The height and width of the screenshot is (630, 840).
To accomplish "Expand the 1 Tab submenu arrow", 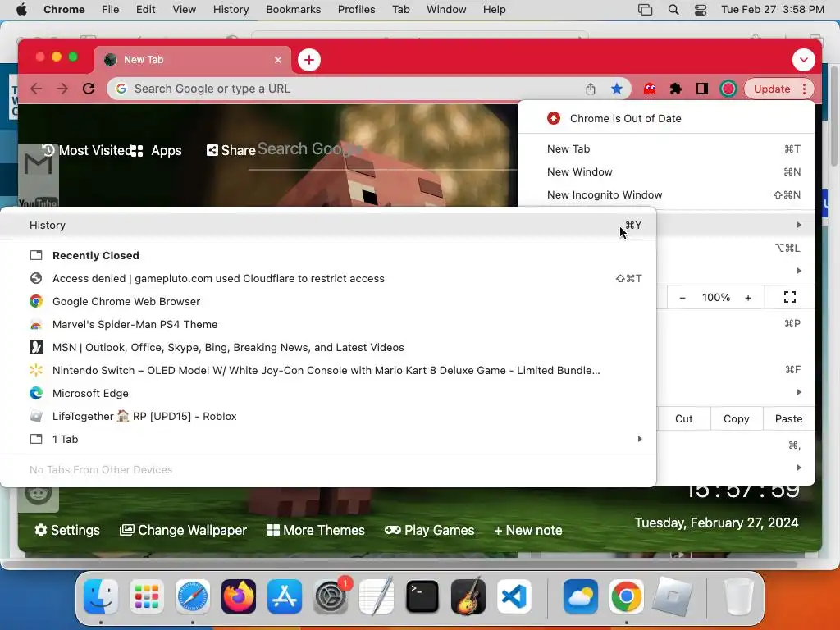I will (640, 440).
